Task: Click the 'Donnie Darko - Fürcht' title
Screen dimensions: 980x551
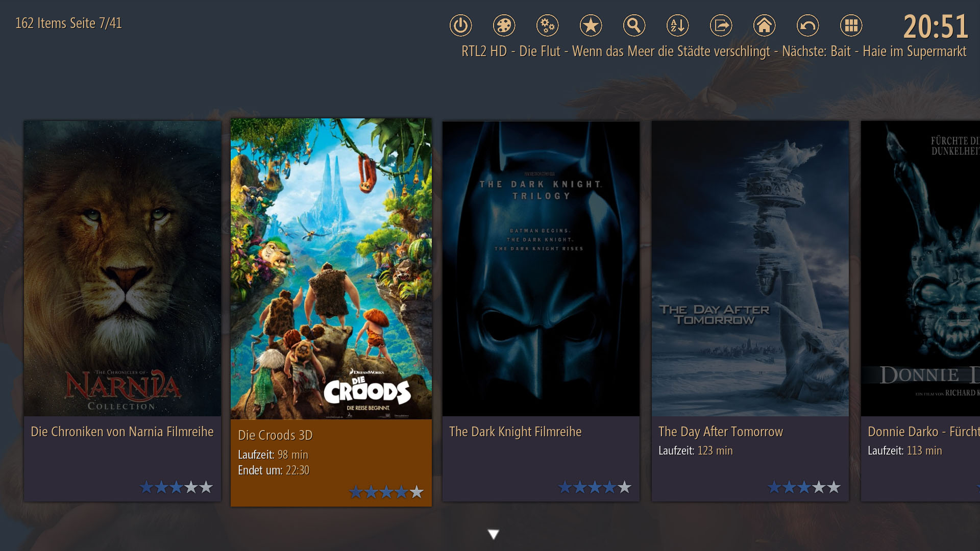Action: [923, 432]
